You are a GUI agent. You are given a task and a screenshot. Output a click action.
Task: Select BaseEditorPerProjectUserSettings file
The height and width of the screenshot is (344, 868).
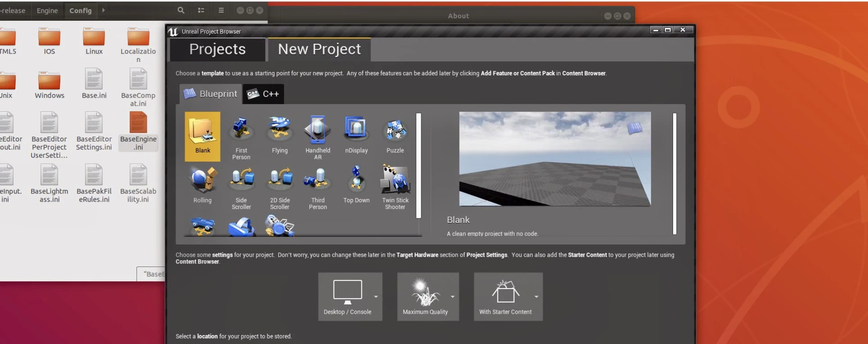point(50,135)
